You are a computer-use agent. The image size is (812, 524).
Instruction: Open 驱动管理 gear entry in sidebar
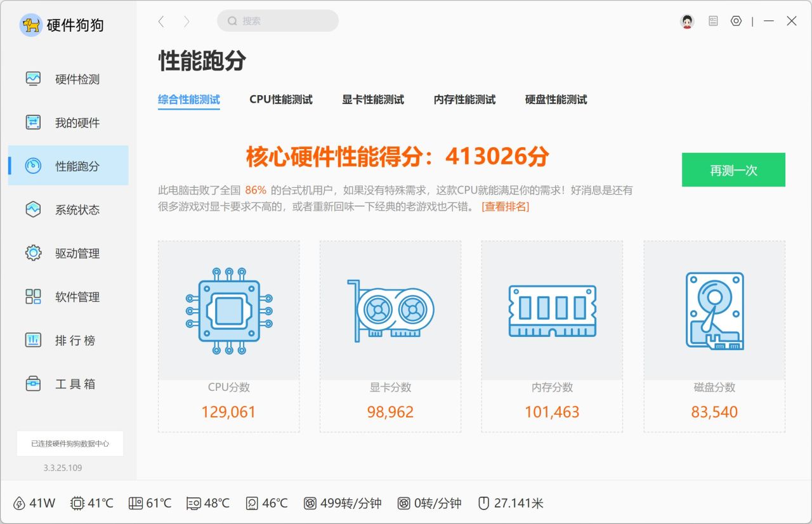tap(69, 253)
